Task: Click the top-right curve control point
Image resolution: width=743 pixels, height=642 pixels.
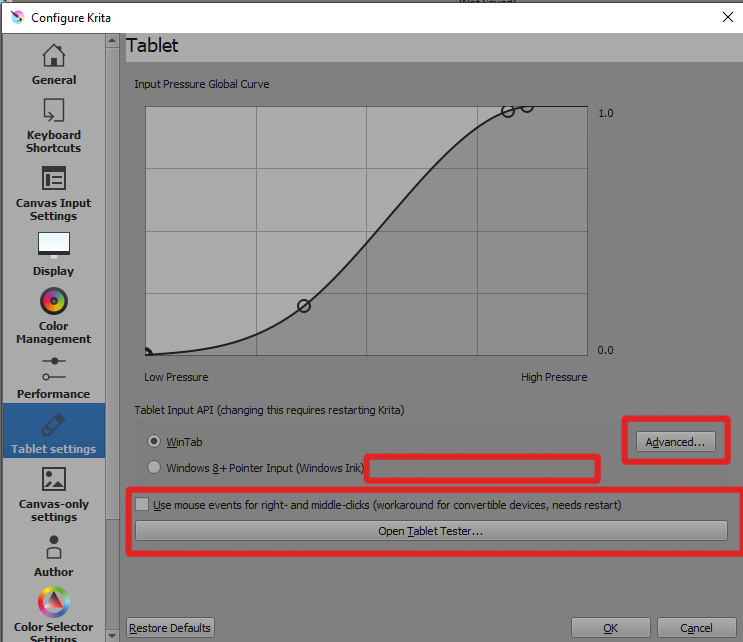Action: coord(527,108)
